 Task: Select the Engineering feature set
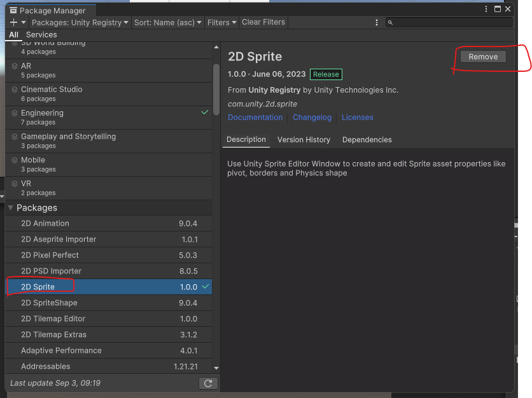coord(109,117)
